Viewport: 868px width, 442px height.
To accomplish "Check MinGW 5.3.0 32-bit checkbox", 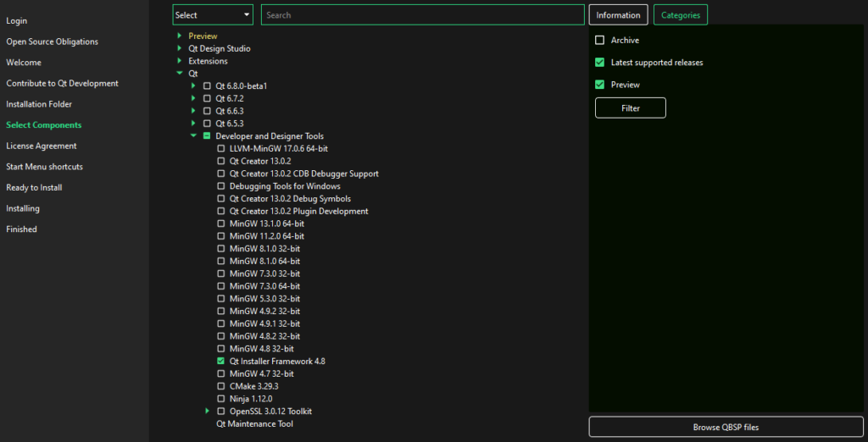I will click(x=221, y=298).
